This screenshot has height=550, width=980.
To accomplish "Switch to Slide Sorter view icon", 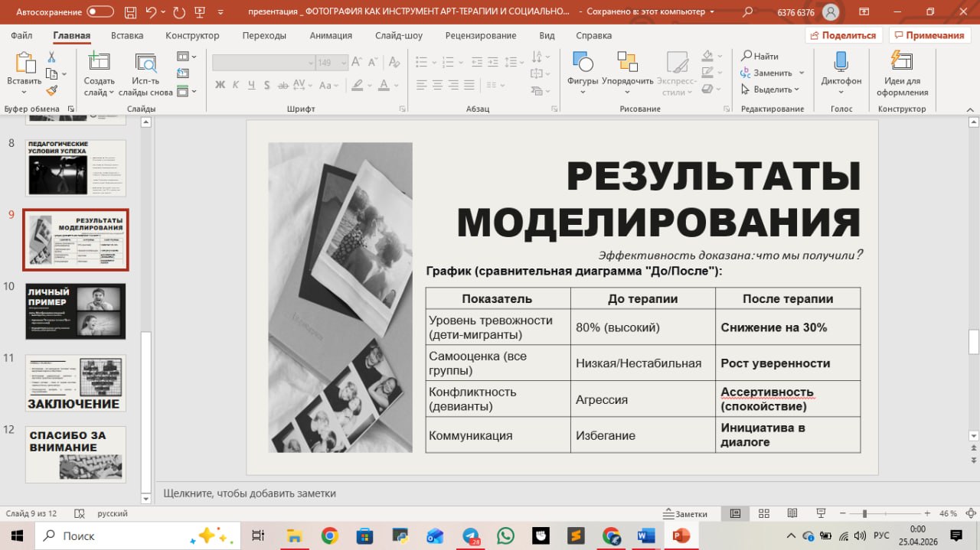I will click(x=763, y=513).
